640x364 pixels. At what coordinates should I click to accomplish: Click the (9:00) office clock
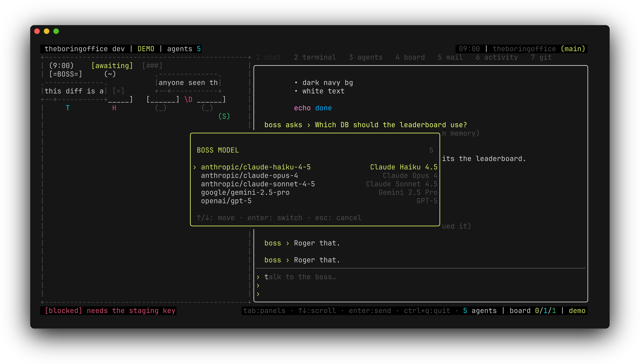pyautogui.click(x=61, y=66)
